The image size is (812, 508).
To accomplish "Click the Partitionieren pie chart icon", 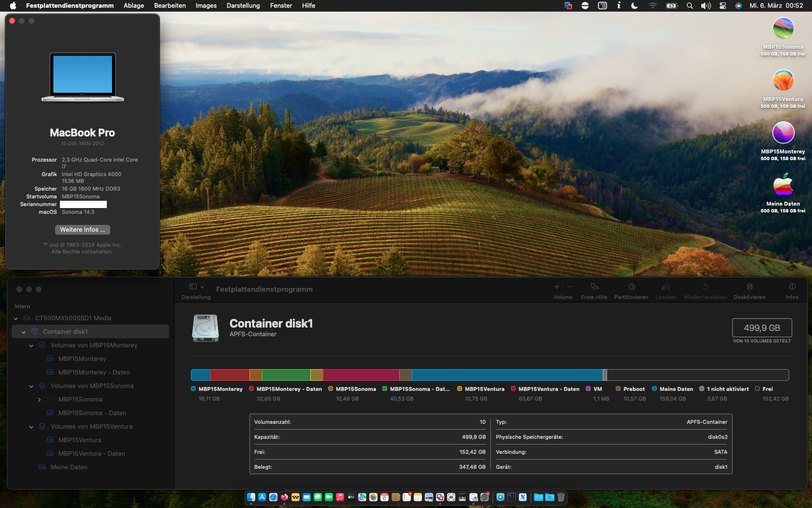I will (x=631, y=287).
